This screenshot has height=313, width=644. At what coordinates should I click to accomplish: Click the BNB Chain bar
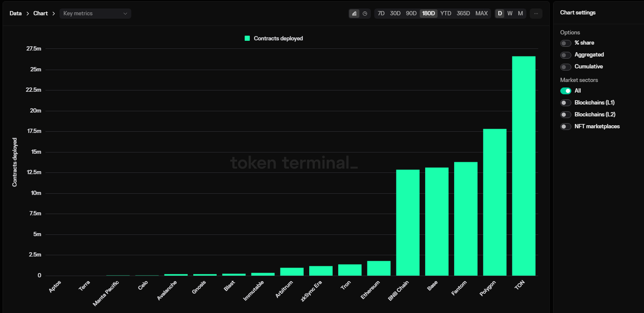[408, 223]
